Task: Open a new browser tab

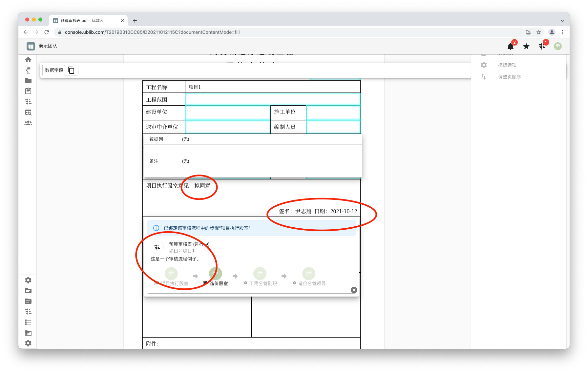Action: [135, 21]
